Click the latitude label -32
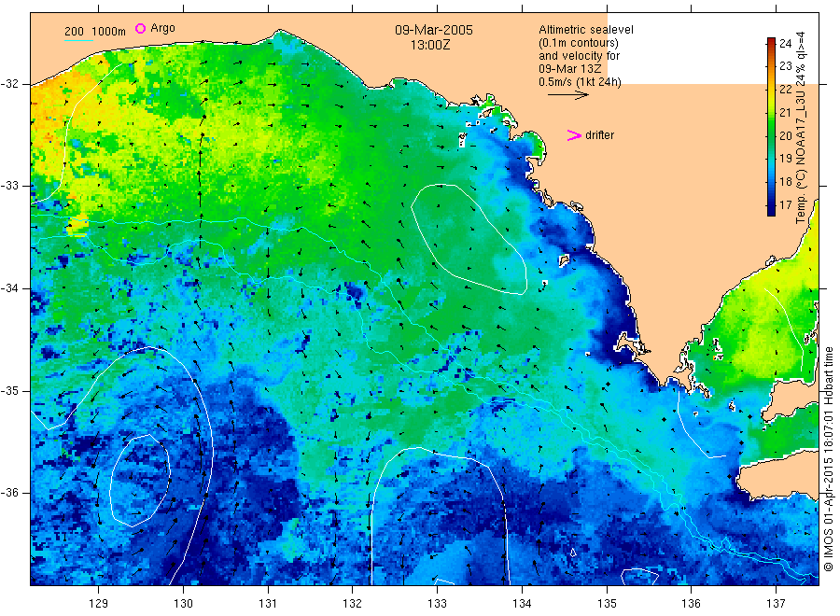This screenshot has width=840, height=616. click(x=10, y=84)
